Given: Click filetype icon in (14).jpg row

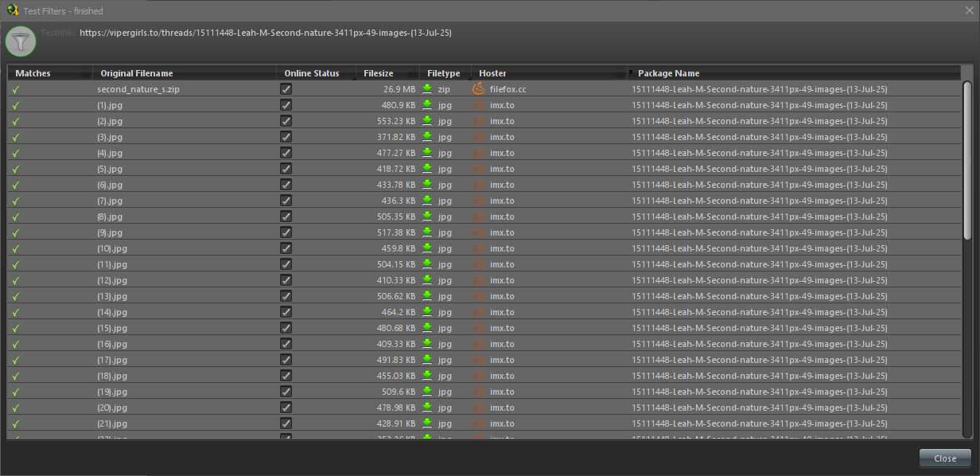Looking at the screenshot, I should pyautogui.click(x=427, y=312).
